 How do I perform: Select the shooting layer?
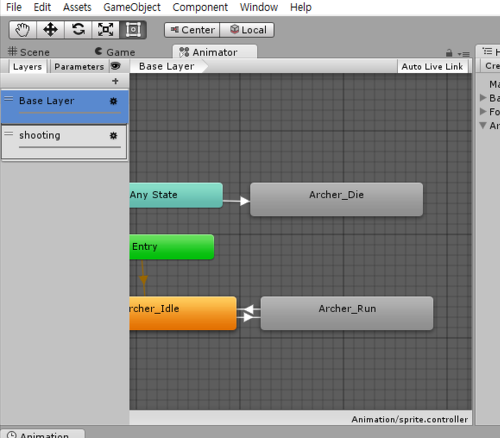click(64, 141)
